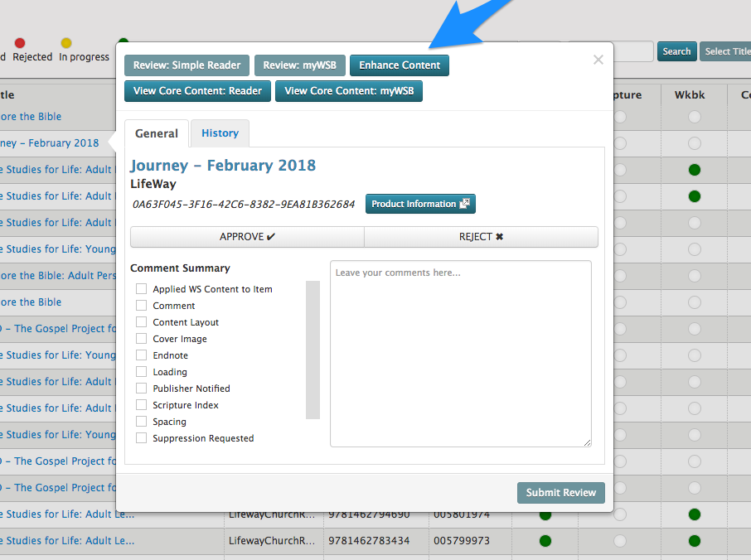Tick the Scripture Index checkbox
Image resolution: width=751 pixels, height=560 pixels.
pos(142,405)
